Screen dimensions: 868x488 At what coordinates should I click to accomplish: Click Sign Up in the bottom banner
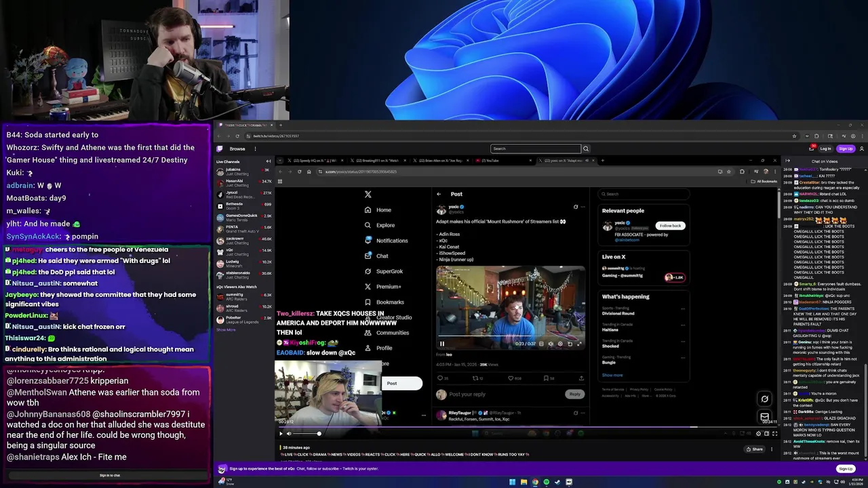click(x=845, y=468)
